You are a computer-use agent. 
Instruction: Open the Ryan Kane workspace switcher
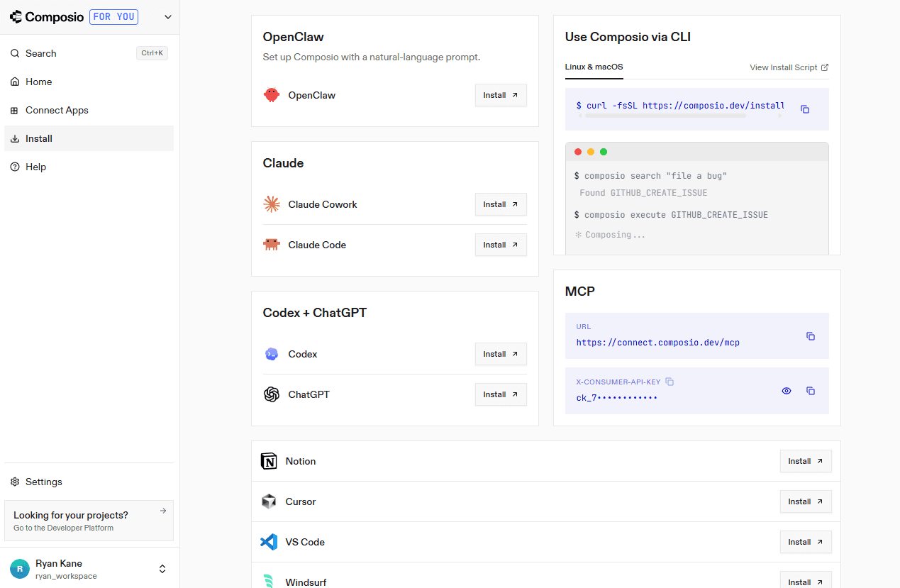click(89, 569)
